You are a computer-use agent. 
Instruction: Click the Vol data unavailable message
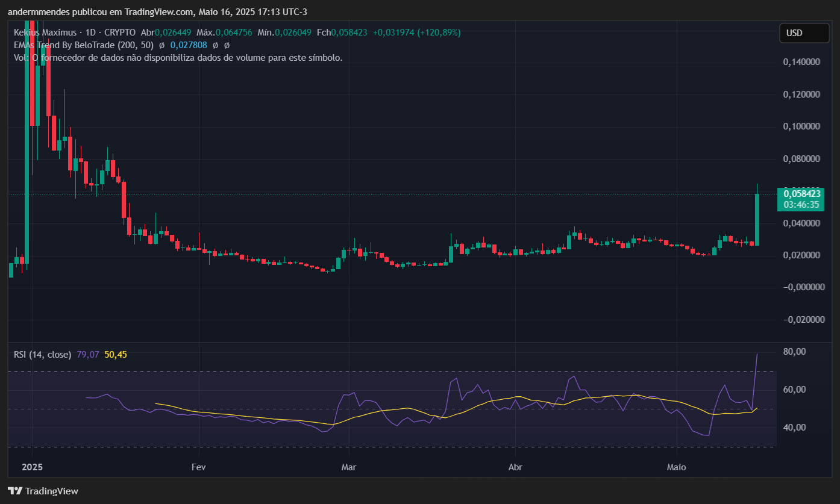(x=178, y=58)
